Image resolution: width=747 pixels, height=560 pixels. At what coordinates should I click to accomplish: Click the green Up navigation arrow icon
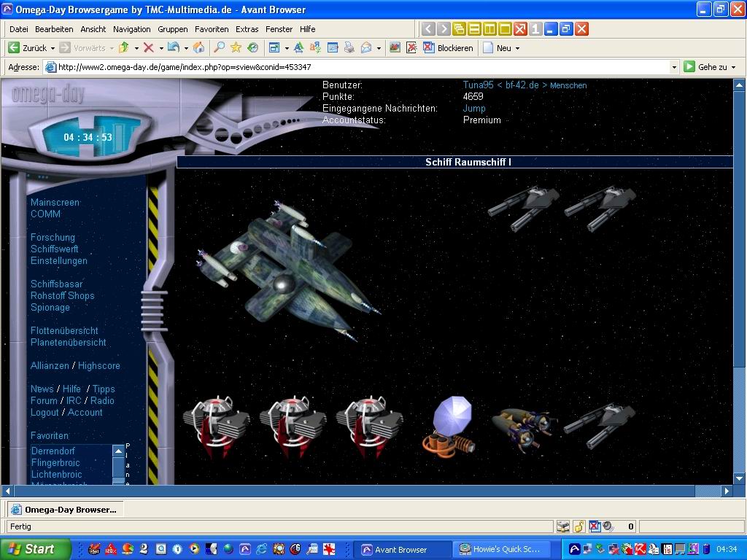124,47
